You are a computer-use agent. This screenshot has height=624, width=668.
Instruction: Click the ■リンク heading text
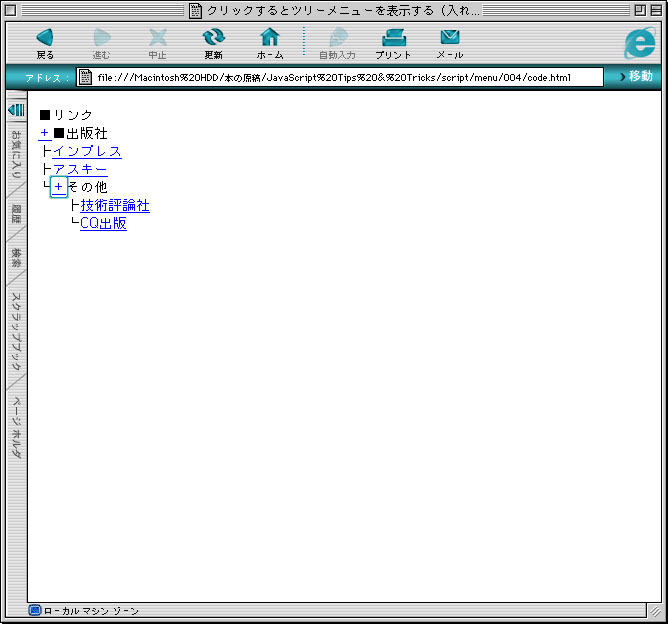coord(66,115)
